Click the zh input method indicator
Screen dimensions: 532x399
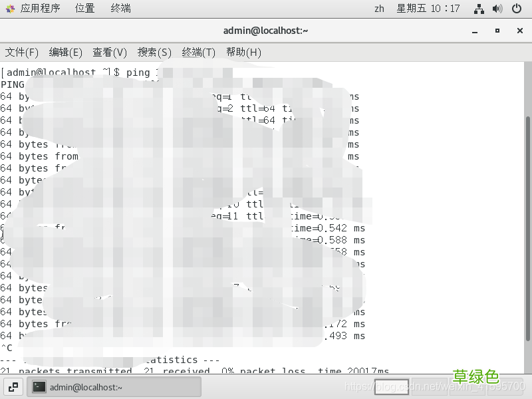tap(379, 8)
